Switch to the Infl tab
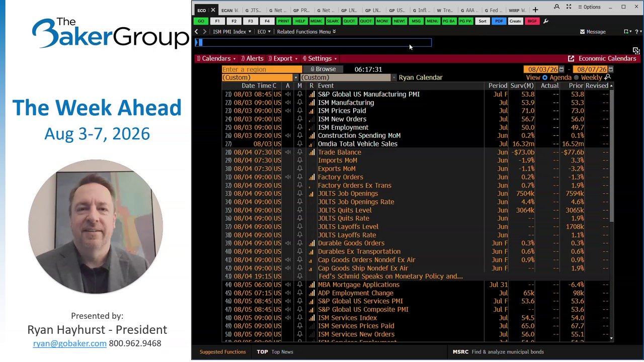The height and width of the screenshot is (362, 644). click(x=421, y=10)
